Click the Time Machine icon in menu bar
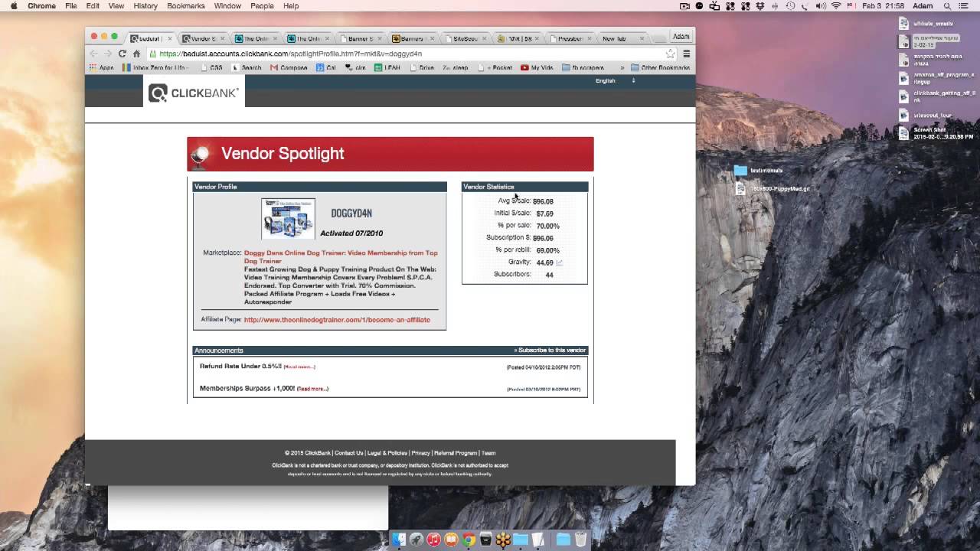 (x=791, y=5)
